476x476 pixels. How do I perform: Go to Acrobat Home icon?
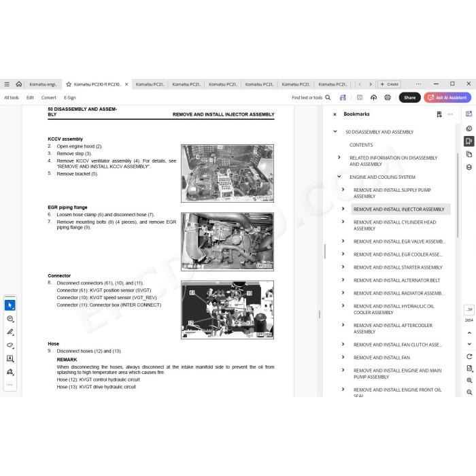pyautogui.click(x=19, y=84)
